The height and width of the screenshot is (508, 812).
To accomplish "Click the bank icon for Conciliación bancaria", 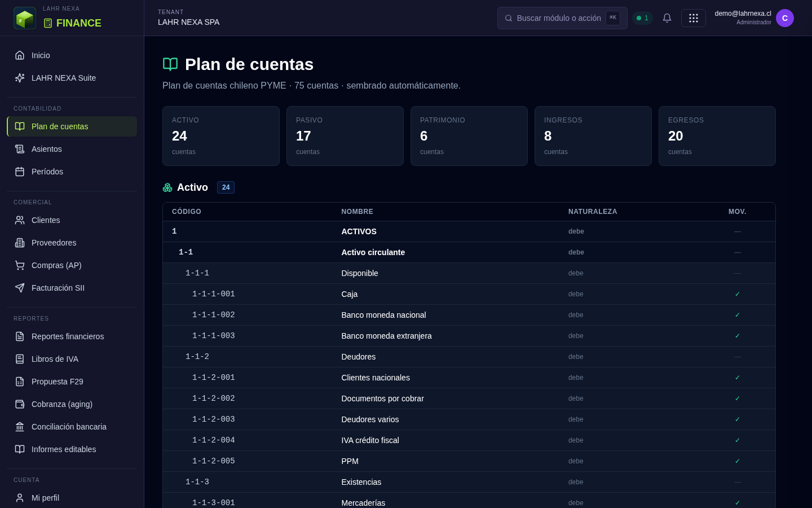I will pos(20,427).
